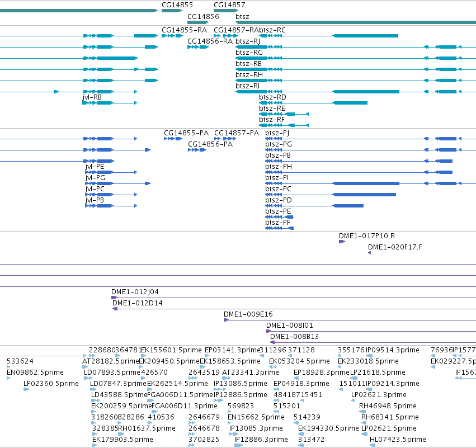Open the EK053204.5prime EST label

click(x=299, y=361)
